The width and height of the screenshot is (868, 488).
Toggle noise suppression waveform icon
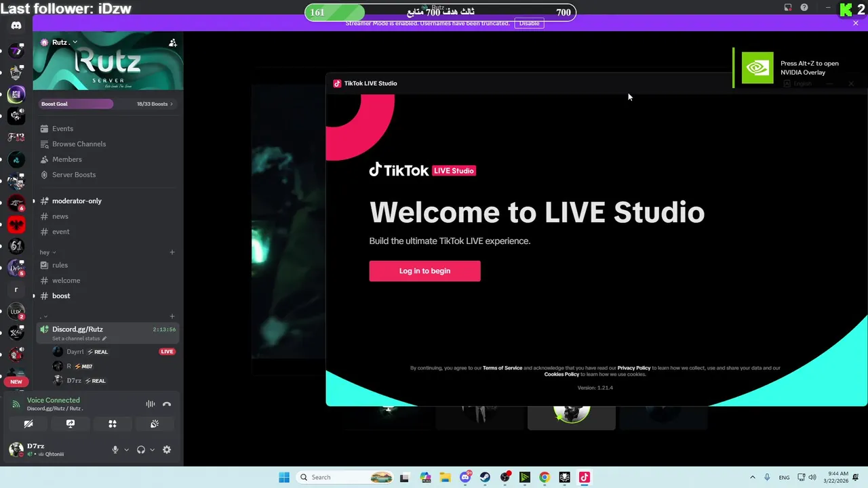151,404
